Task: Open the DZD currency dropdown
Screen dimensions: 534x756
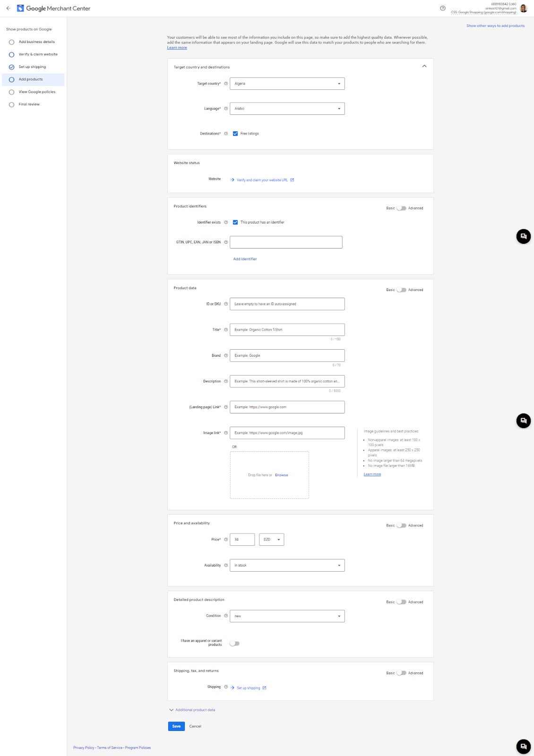Action: click(271, 540)
